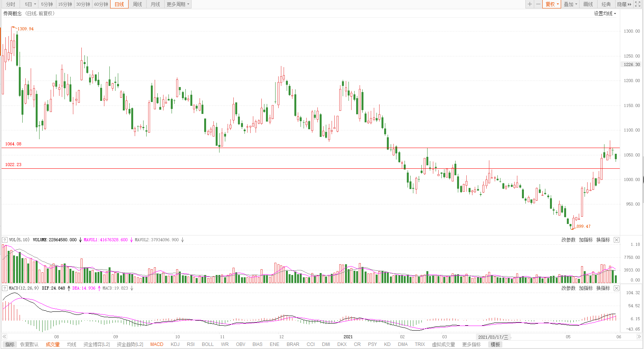Click 恢复默认 restore defaults

pos(29,344)
